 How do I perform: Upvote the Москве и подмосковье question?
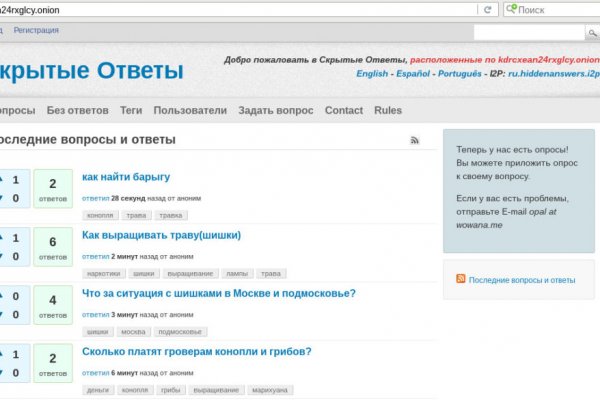point(1,296)
